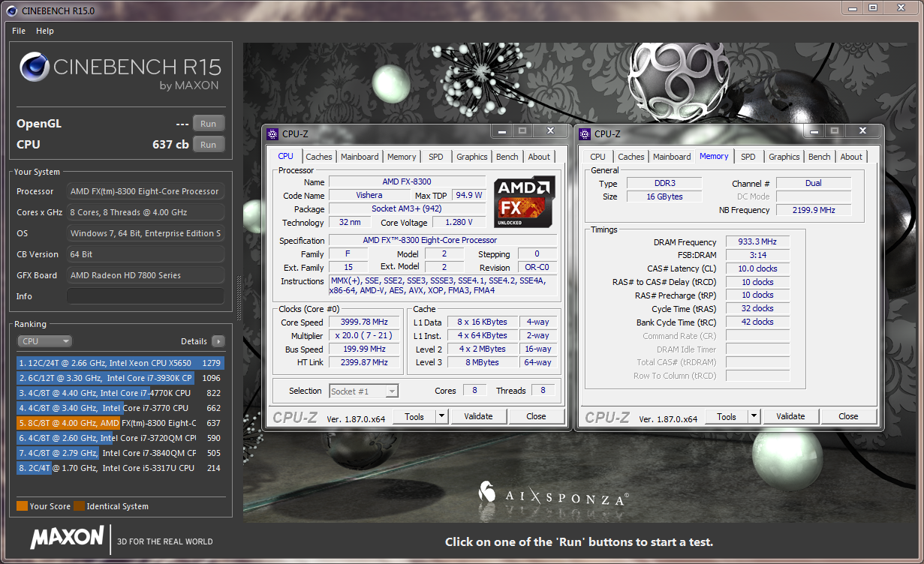Viewport: 924px width, 564px height.
Task: Run the CPU benchmark
Action: point(209,145)
